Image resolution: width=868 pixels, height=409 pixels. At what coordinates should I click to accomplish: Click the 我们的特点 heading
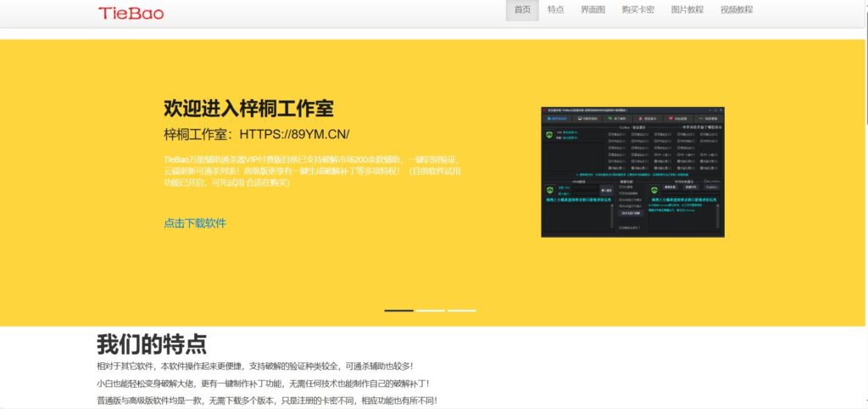click(x=152, y=345)
